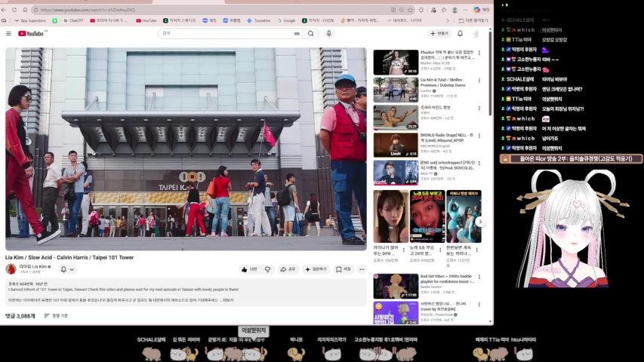
Task: Open the YouTube bookmark in bookmarks bar
Action: 146,20
